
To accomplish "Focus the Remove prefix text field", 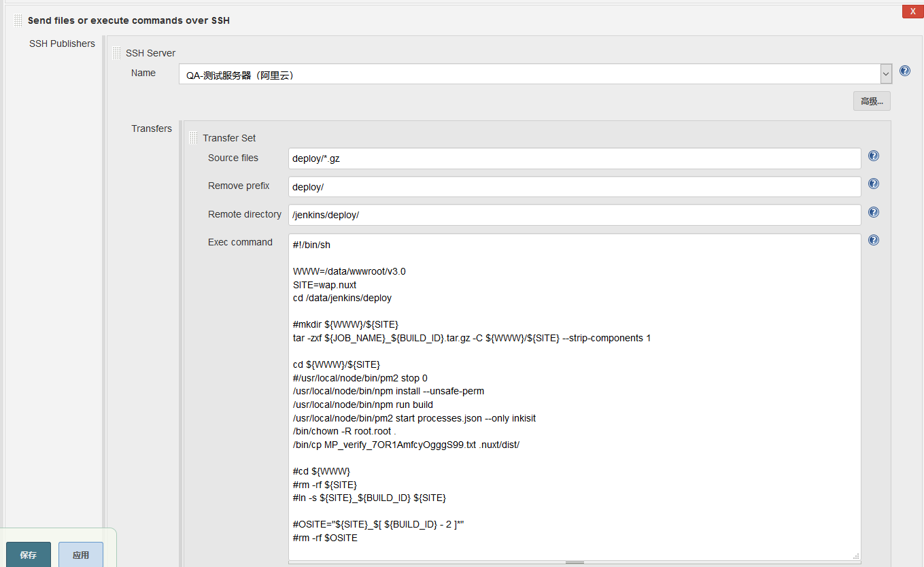I will pyautogui.click(x=575, y=187).
